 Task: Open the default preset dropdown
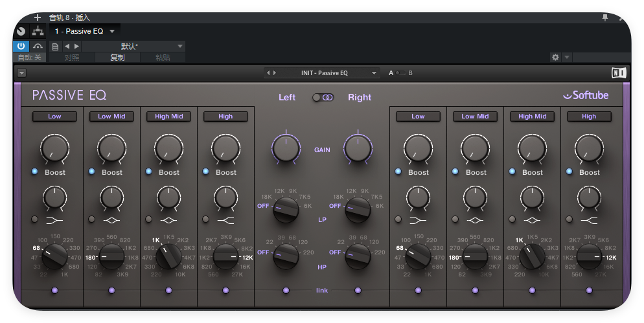(x=133, y=47)
